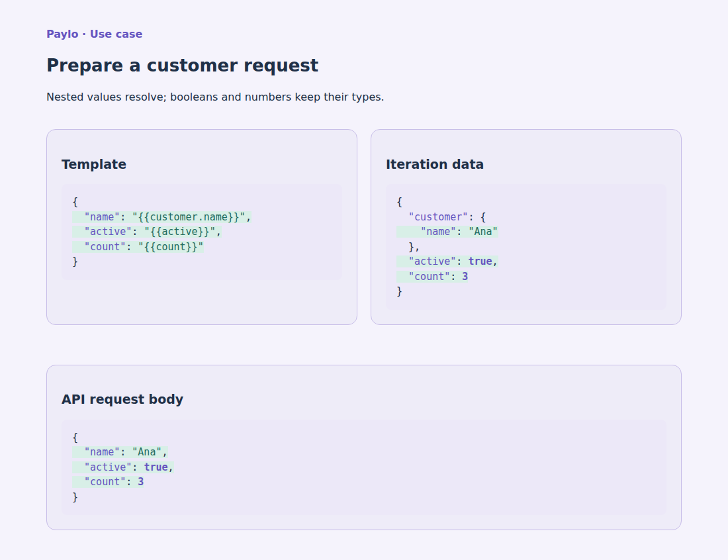Click the "count": 3 line in request body
This screenshot has height=560, width=728.
[x=108, y=482]
